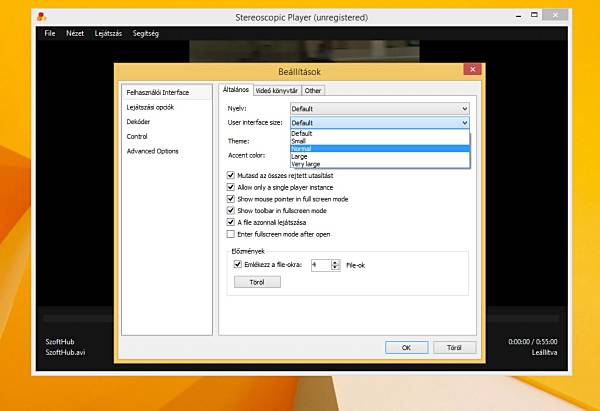Select Dekóder in the settings list
This screenshot has width=600, height=411.
click(166, 122)
